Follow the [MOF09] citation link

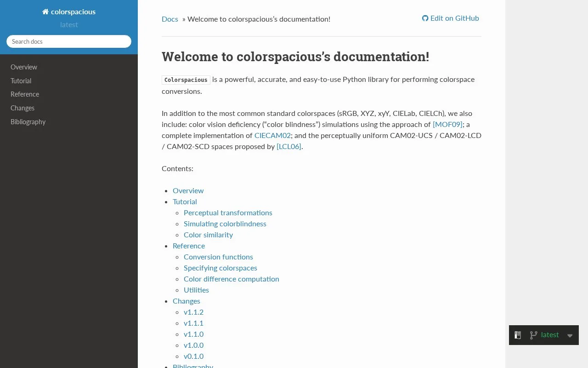click(447, 124)
